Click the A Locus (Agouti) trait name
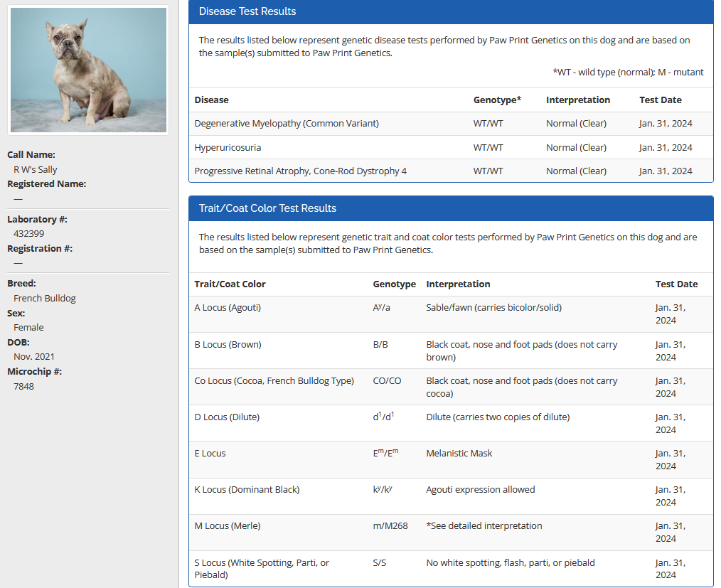Image resolution: width=721 pixels, height=588 pixels. coord(228,308)
